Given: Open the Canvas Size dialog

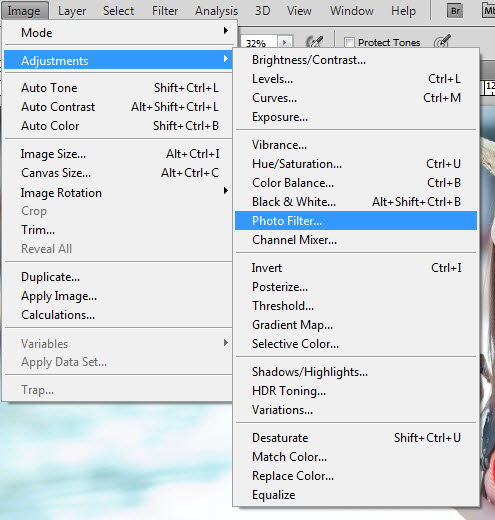Looking at the screenshot, I should (x=118, y=173).
